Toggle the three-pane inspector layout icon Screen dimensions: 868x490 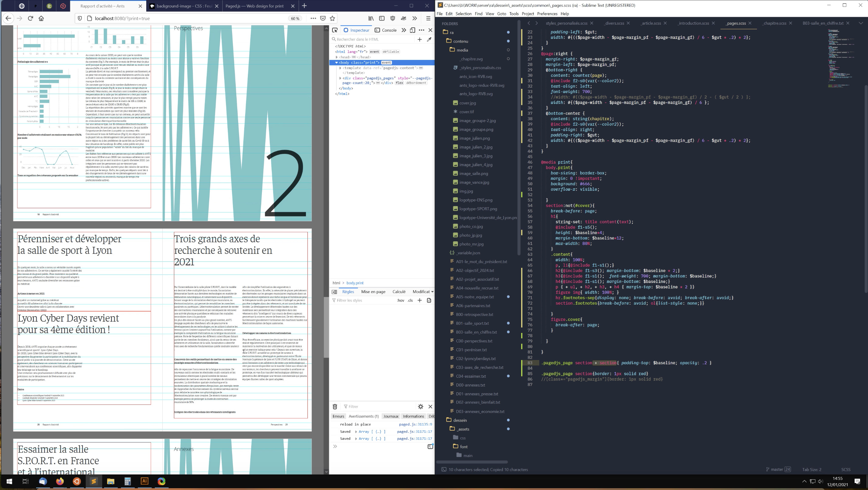pyautogui.click(x=334, y=292)
